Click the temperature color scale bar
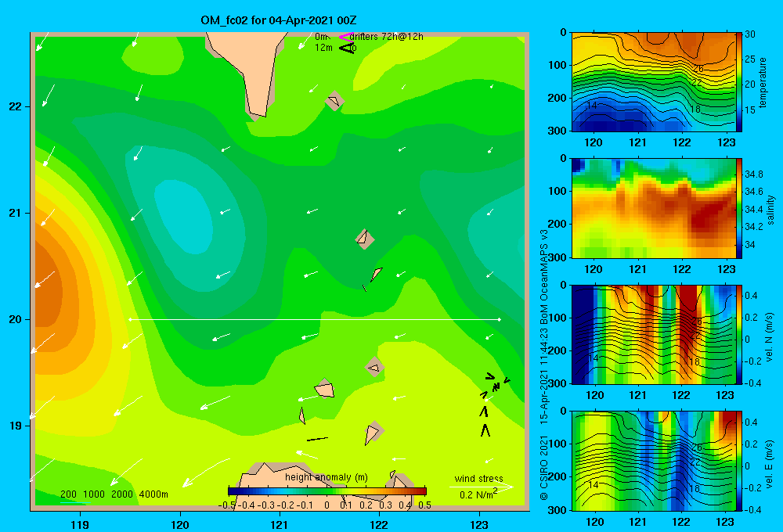 [739, 82]
